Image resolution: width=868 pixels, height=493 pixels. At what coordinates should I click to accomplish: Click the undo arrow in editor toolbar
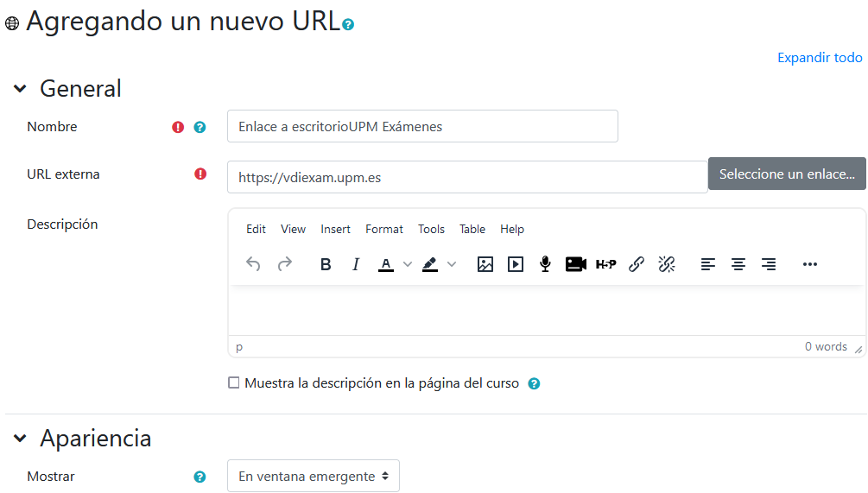(x=253, y=264)
